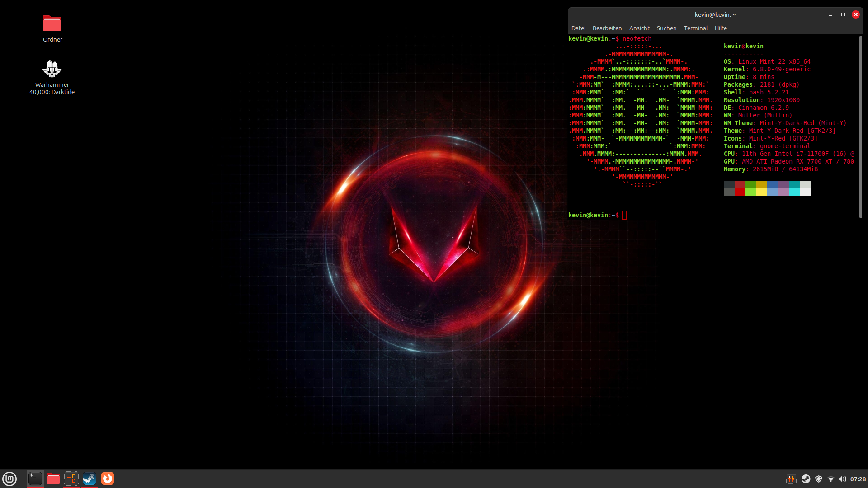Click the Steam tray icon
Screen dimensions: 868x488
(806, 479)
